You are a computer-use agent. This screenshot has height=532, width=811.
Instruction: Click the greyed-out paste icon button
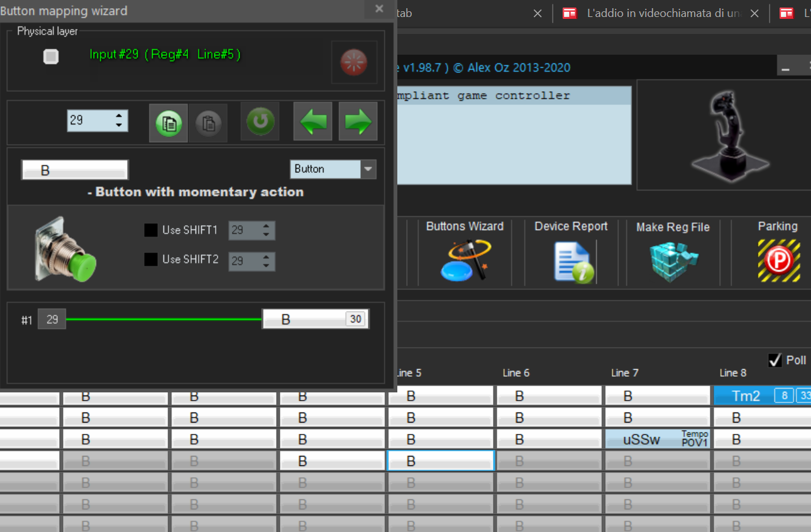click(207, 123)
